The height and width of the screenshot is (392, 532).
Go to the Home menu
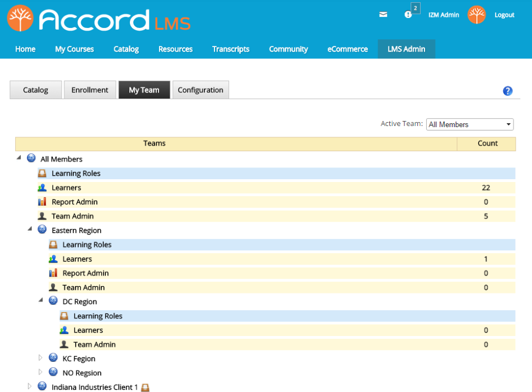[25, 49]
